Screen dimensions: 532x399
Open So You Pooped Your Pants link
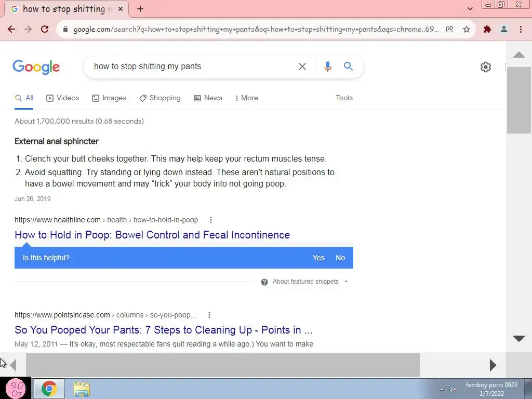click(x=164, y=330)
